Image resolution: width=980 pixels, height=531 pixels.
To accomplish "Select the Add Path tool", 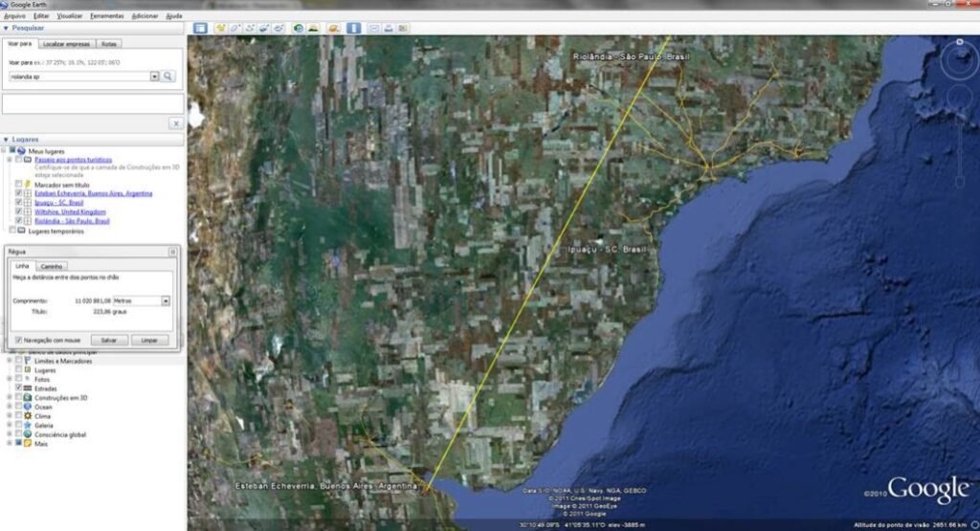I will pyautogui.click(x=250, y=28).
